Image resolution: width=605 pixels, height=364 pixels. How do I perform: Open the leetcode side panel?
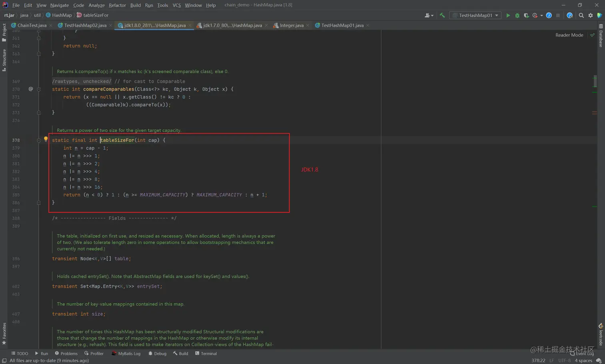coord(601,334)
